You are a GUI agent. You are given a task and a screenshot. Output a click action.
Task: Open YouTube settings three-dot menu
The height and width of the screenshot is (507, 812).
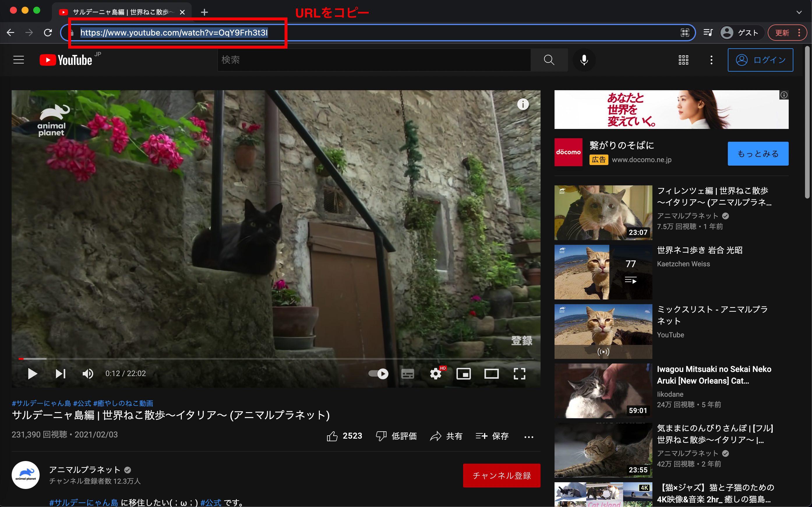pos(711,60)
